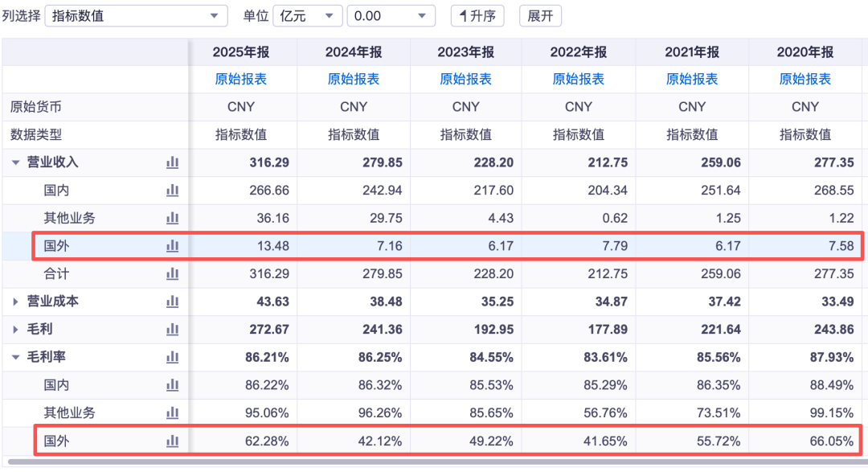868x472 pixels.
Task: Open the 0.00 decimal format dropdown
Action: pos(391,16)
